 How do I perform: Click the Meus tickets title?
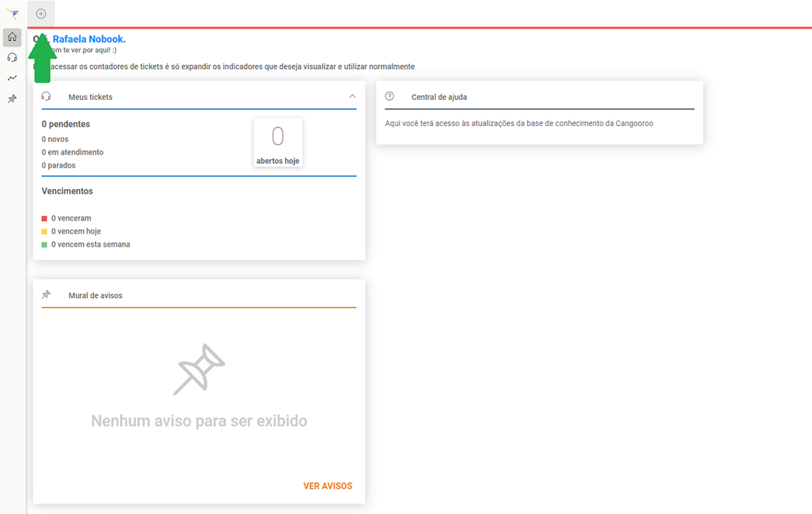[x=91, y=97]
